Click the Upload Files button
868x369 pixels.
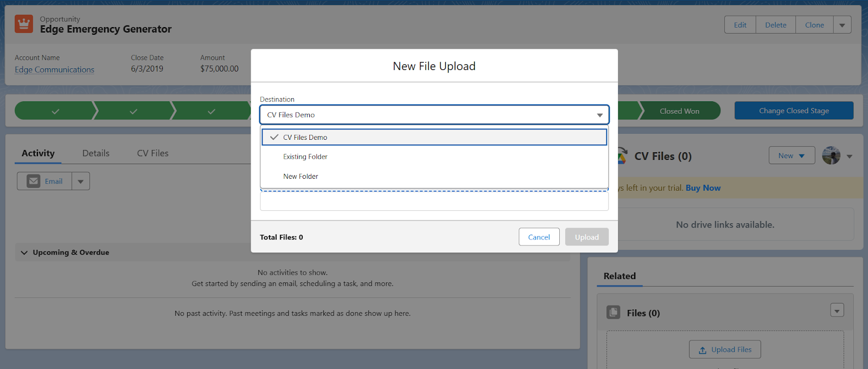point(725,349)
